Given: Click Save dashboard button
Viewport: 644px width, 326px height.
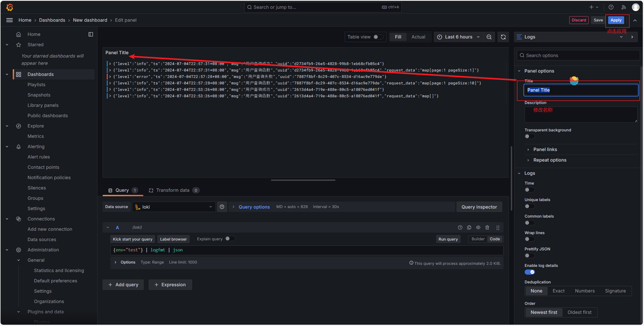Looking at the screenshot, I should click(598, 20).
